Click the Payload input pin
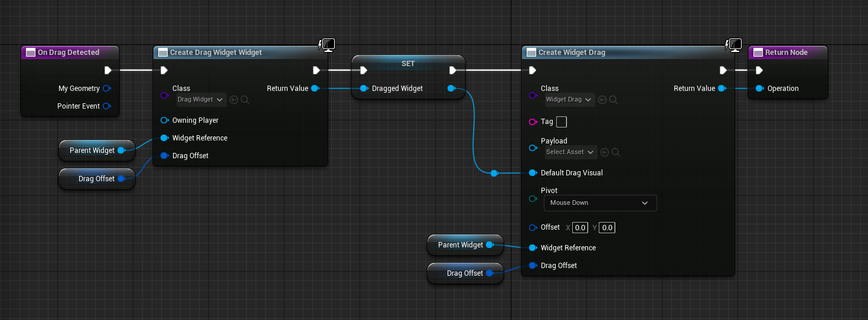868x320 pixels. point(533,147)
